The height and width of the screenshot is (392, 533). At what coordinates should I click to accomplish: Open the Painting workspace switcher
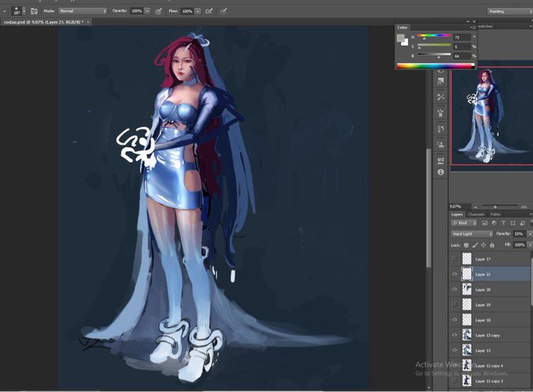[510, 12]
